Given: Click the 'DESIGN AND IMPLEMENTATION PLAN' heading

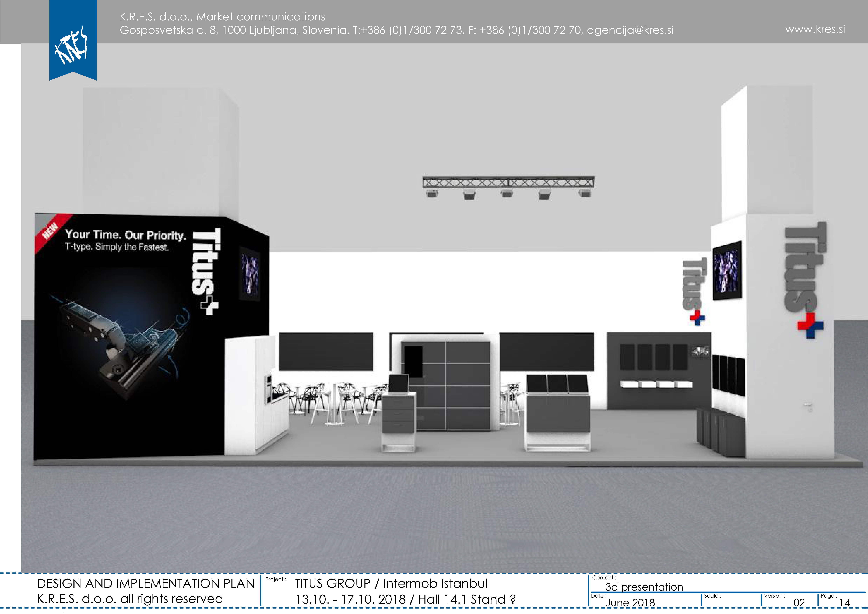Looking at the screenshot, I should tap(146, 583).
